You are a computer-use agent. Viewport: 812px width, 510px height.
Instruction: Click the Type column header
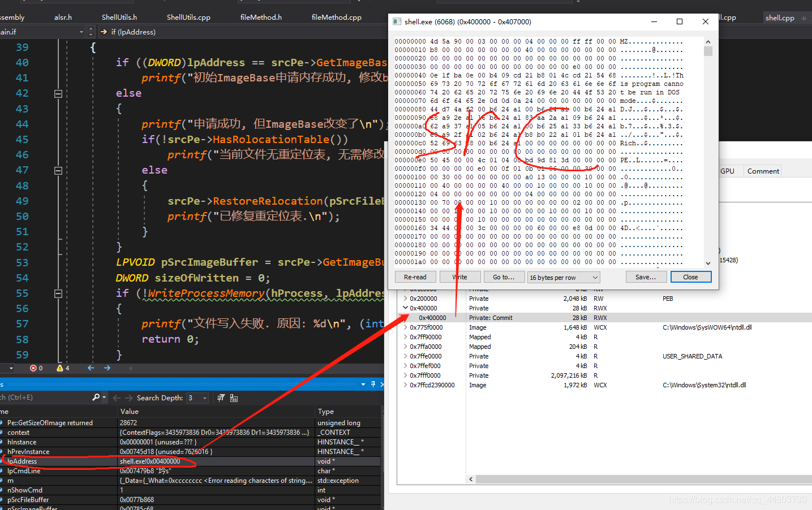pos(349,412)
